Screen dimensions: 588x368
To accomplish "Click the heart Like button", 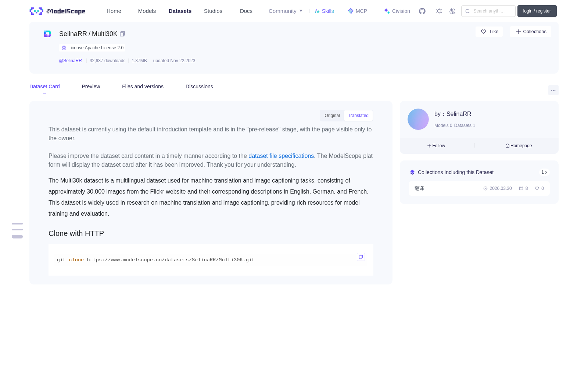I will click(489, 32).
